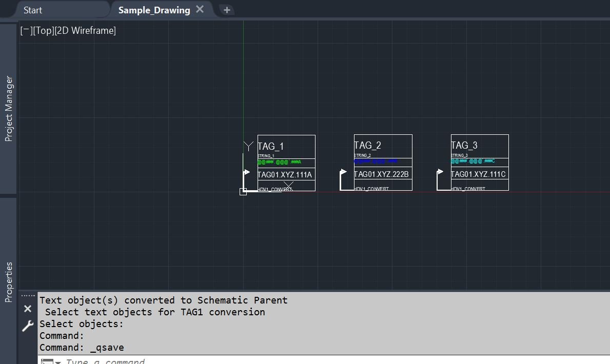Close the command line window
The height and width of the screenshot is (364, 610).
click(28, 309)
